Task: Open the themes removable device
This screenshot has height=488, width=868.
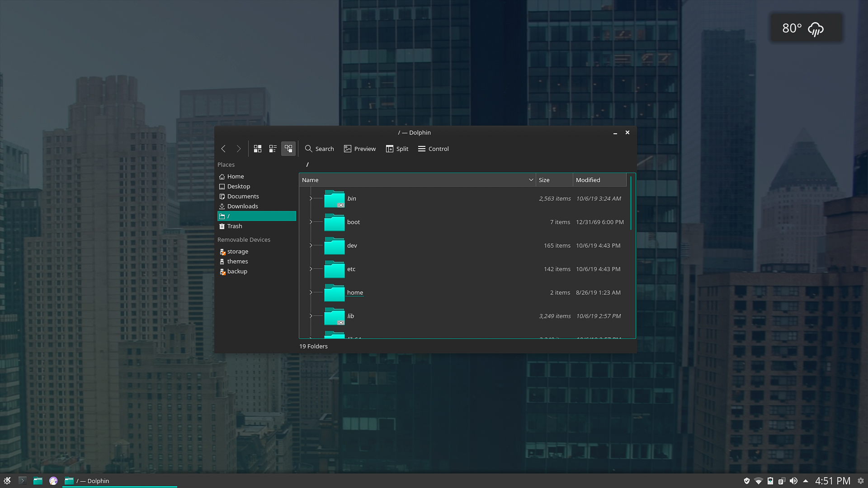Action: point(256,261)
